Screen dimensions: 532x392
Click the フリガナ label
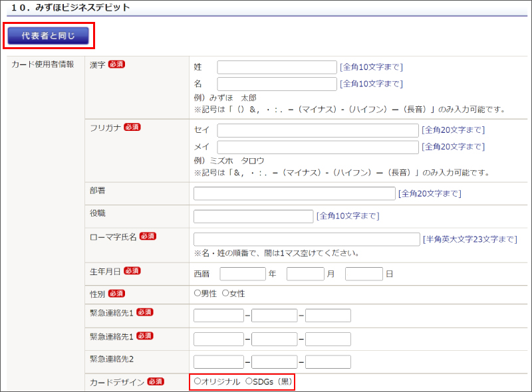coord(105,128)
